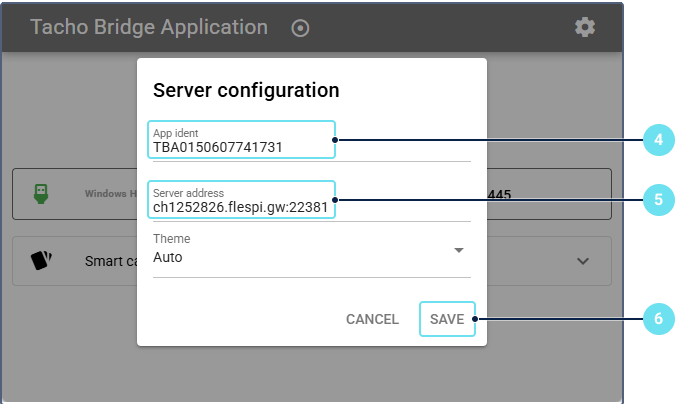Viewport: 675px width, 404px height.
Task: Click the smart card icon
Action: (41, 261)
